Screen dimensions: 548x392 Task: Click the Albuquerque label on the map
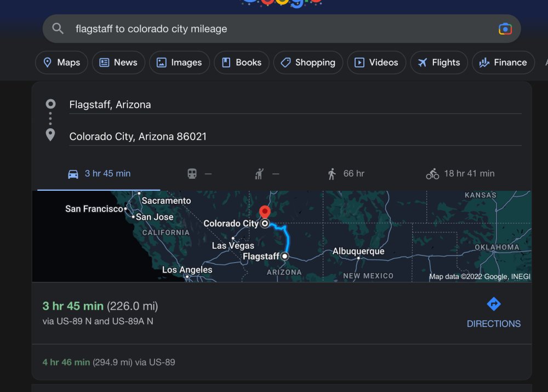358,251
